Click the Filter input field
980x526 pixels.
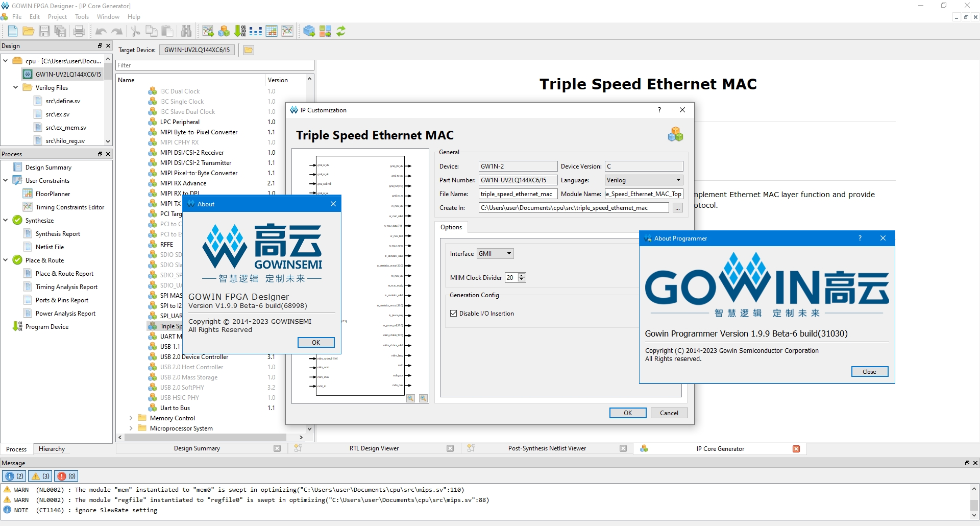coord(215,65)
